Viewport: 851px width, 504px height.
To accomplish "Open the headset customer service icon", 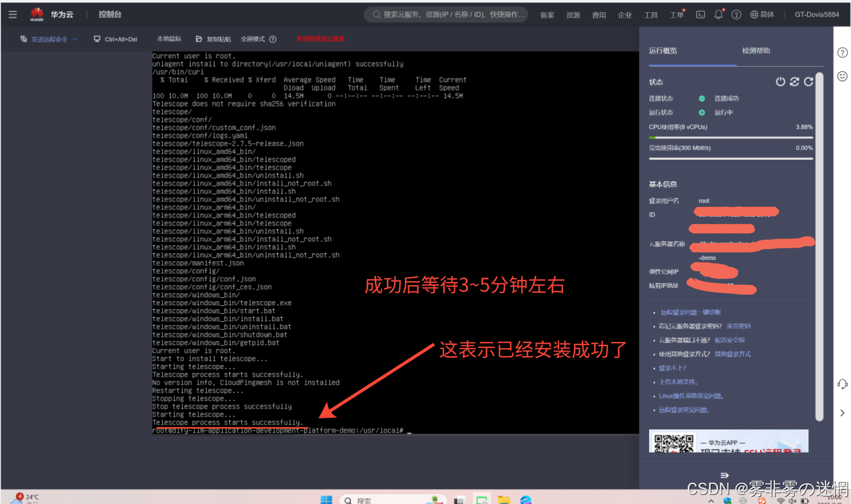I will click(x=842, y=384).
